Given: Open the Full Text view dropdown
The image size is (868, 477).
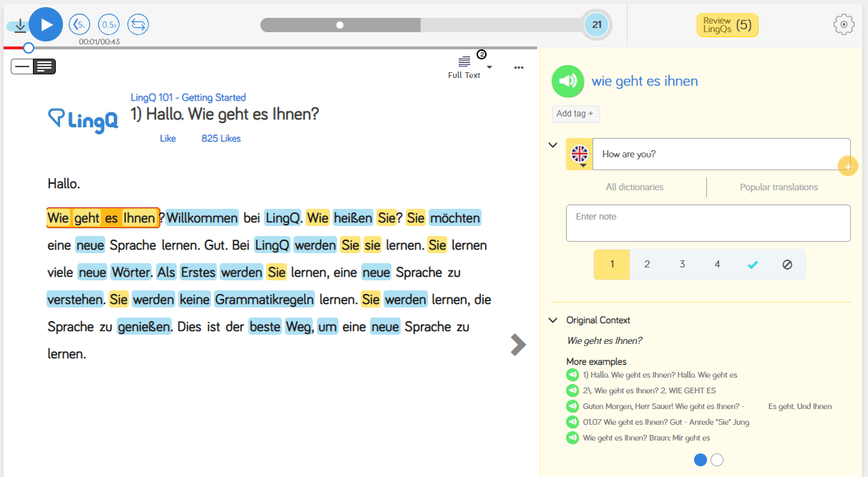Looking at the screenshot, I should (489, 66).
